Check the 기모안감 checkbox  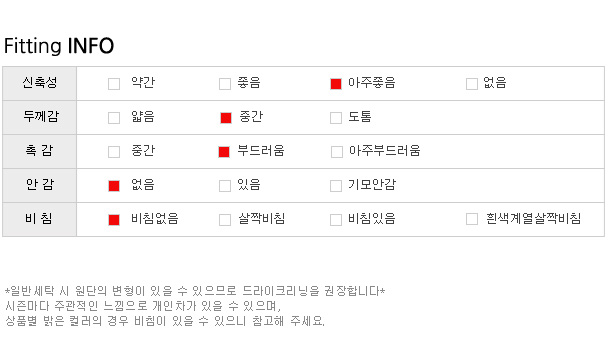pyautogui.click(x=336, y=186)
